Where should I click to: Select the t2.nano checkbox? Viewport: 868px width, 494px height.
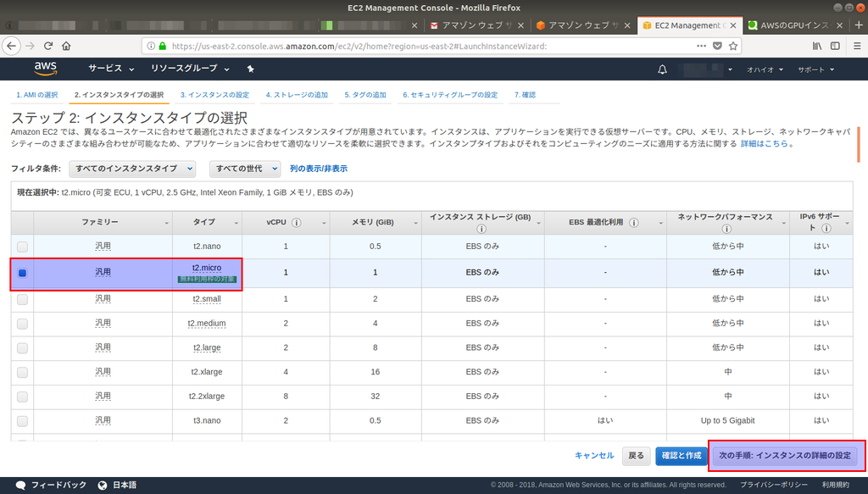coord(22,247)
